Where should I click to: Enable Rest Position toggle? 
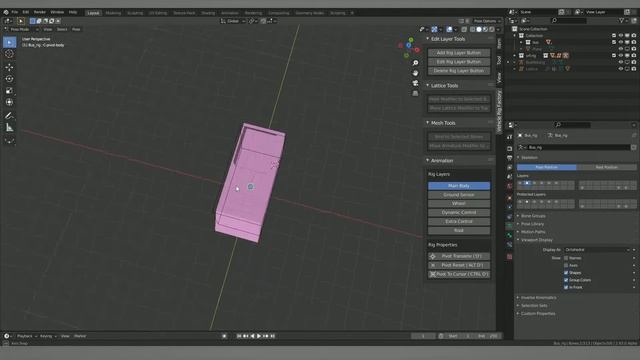607,167
